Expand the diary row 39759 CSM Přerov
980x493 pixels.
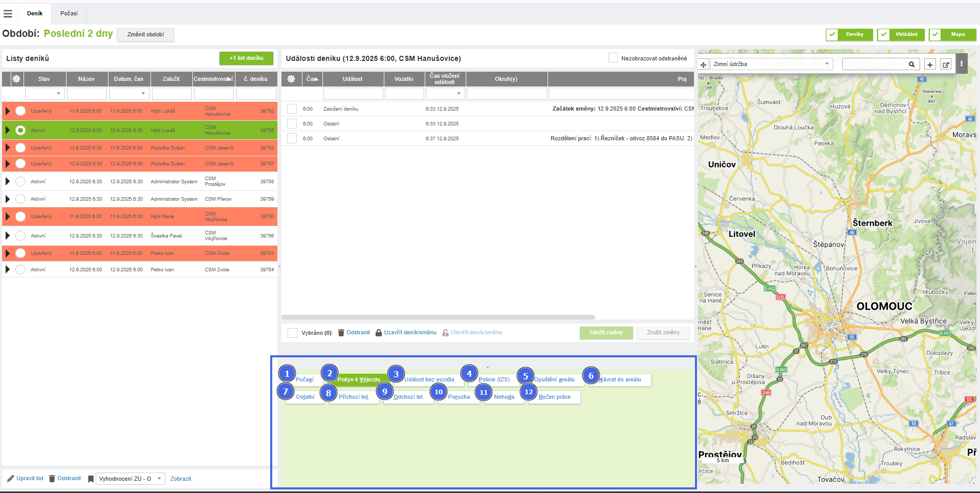pos(8,199)
